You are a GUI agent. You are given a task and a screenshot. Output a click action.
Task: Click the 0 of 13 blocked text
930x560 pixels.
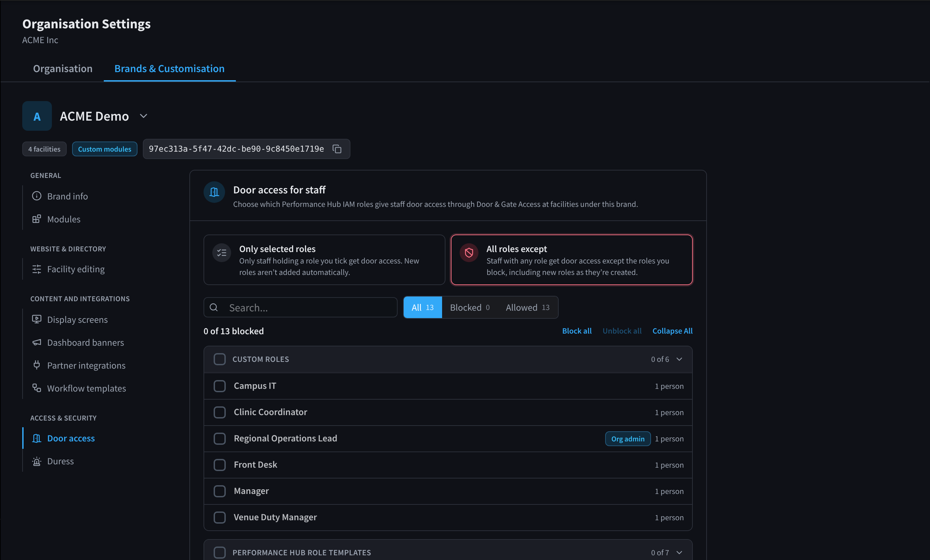pos(234,331)
